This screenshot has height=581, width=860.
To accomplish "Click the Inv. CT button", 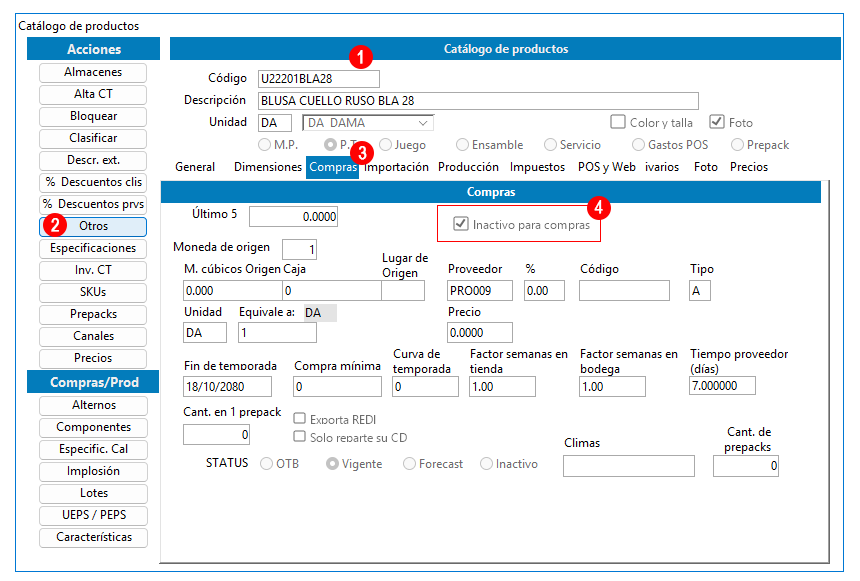I will pos(93,270).
